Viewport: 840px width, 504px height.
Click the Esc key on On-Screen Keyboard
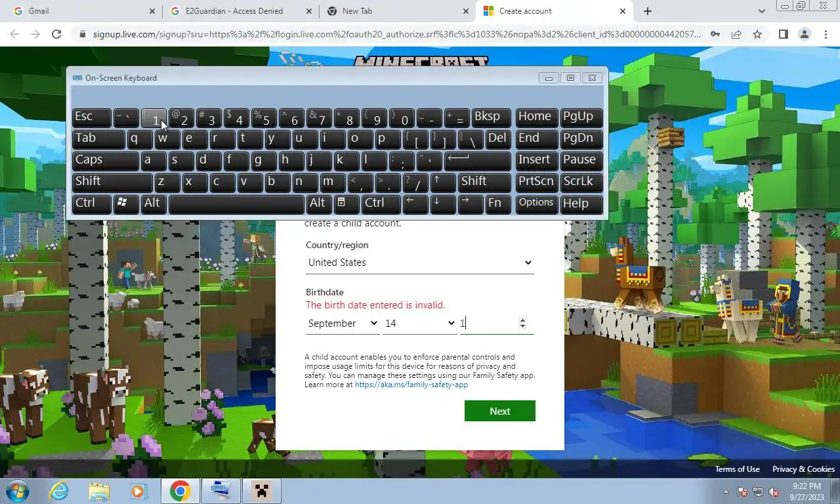tap(91, 117)
